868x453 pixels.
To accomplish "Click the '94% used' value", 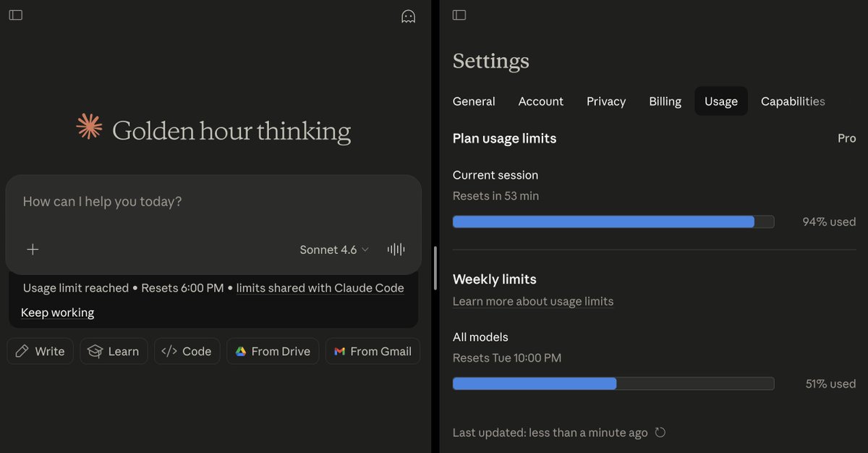I will tap(829, 221).
